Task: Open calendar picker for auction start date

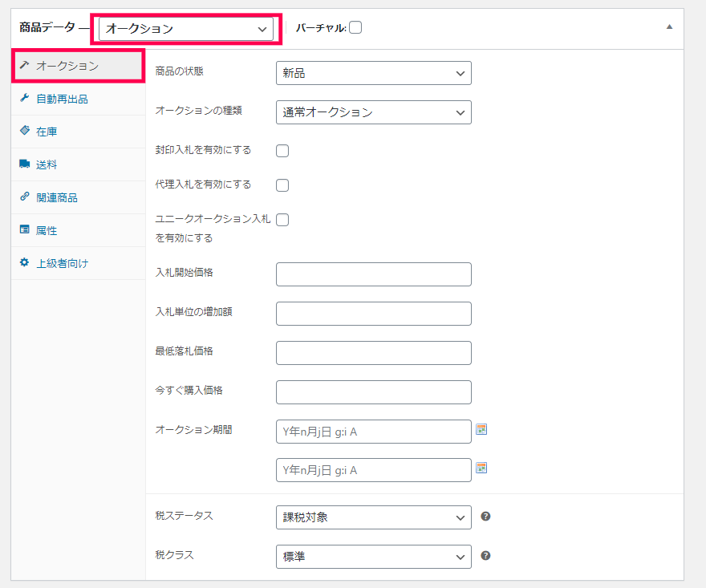Action: coord(481,429)
